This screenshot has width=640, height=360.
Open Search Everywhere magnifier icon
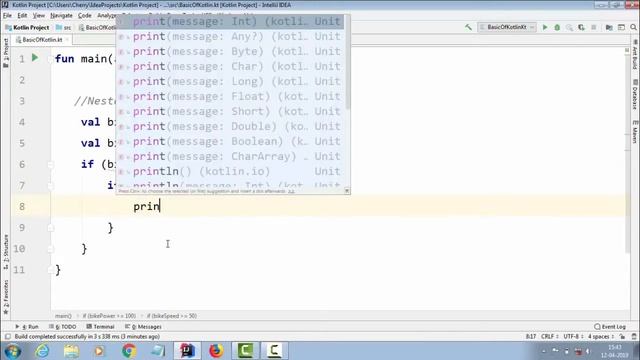pos(633,27)
